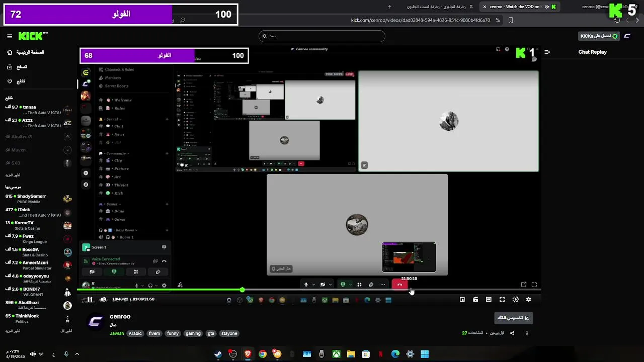Open a new browser tab

pyautogui.click(x=389, y=7)
